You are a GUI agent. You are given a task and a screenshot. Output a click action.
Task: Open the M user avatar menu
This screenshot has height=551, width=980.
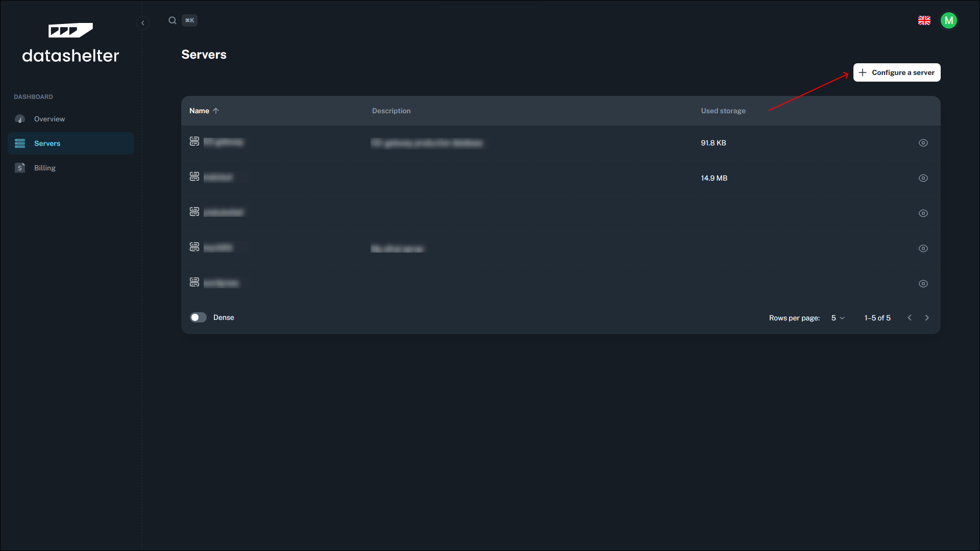[x=949, y=20]
